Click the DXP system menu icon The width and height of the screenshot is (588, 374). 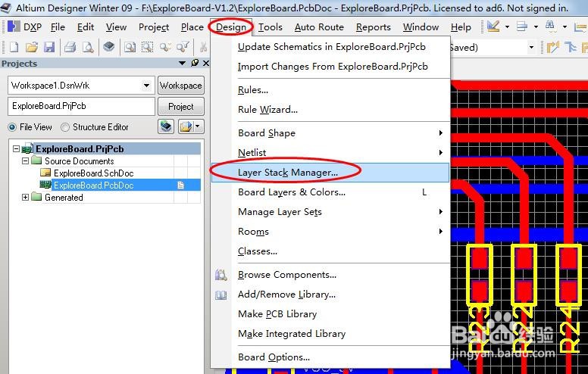pyautogui.click(x=14, y=26)
